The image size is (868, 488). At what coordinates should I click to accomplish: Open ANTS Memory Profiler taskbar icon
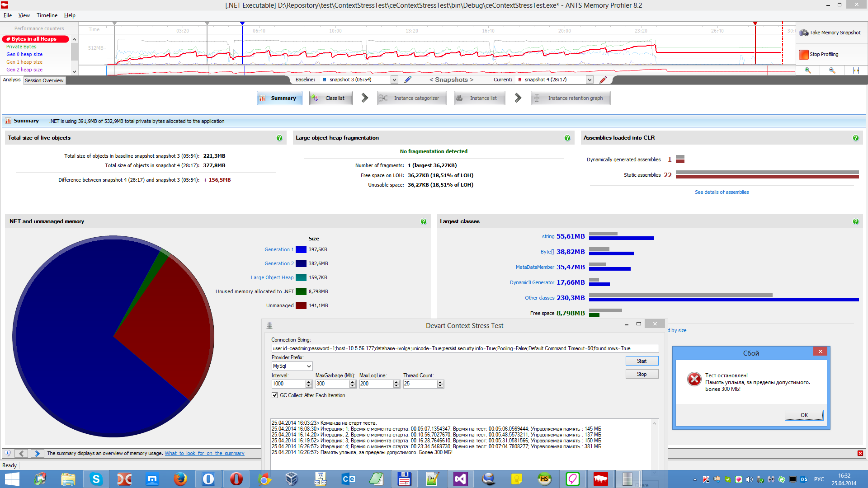[601, 479]
